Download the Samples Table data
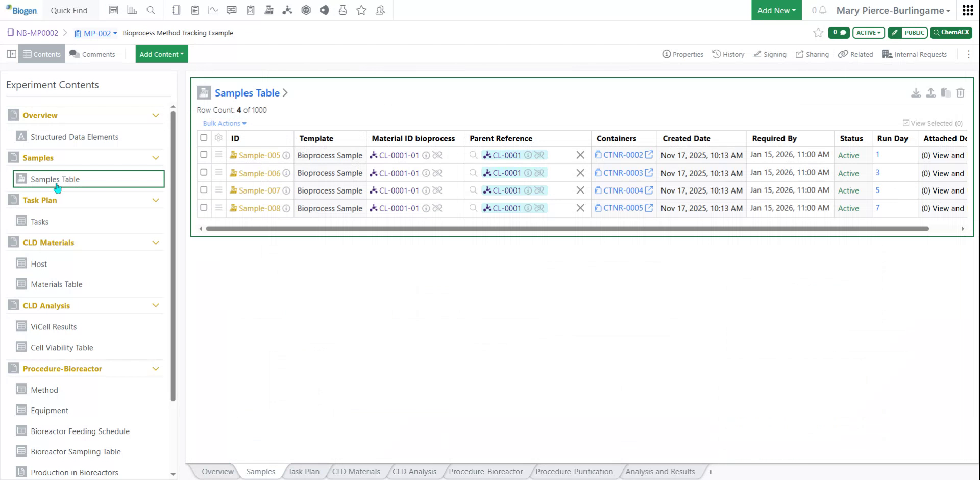The height and width of the screenshot is (480, 980). 916,93
